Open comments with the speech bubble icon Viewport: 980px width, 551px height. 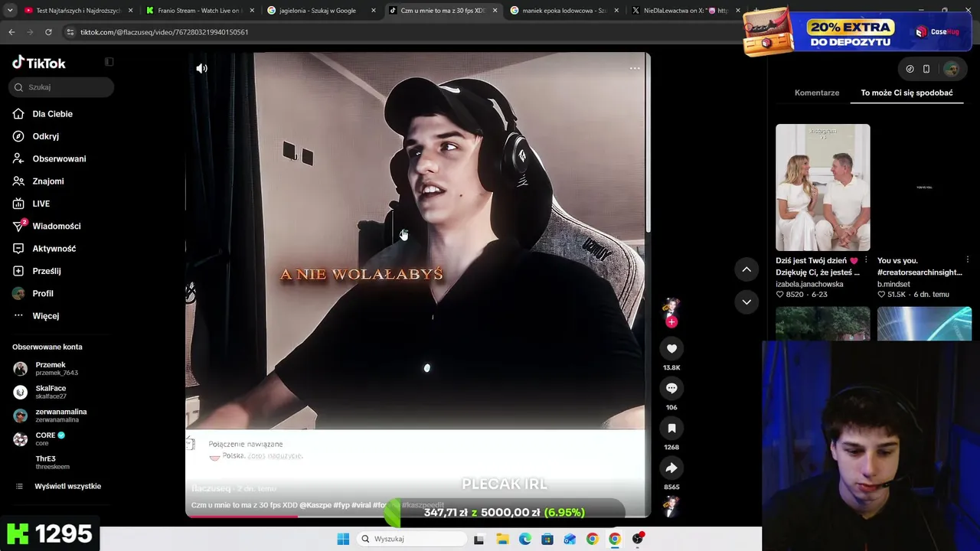pos(671,388)
